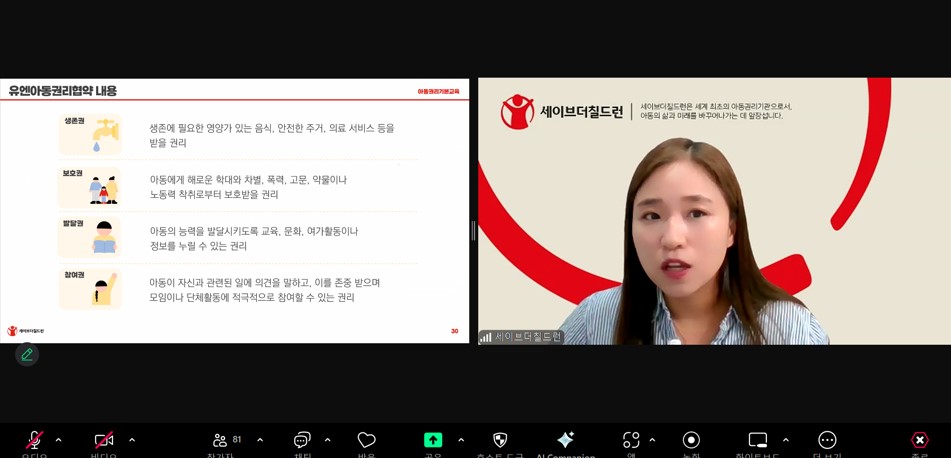
Task: Click the Save the Children logo in video background
Action: click(x=517, y=112)
